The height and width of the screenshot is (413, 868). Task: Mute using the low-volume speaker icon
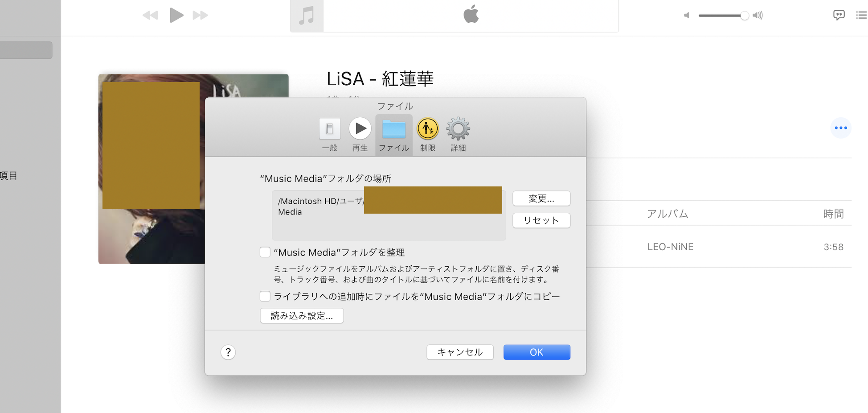[x=687, y=16]
